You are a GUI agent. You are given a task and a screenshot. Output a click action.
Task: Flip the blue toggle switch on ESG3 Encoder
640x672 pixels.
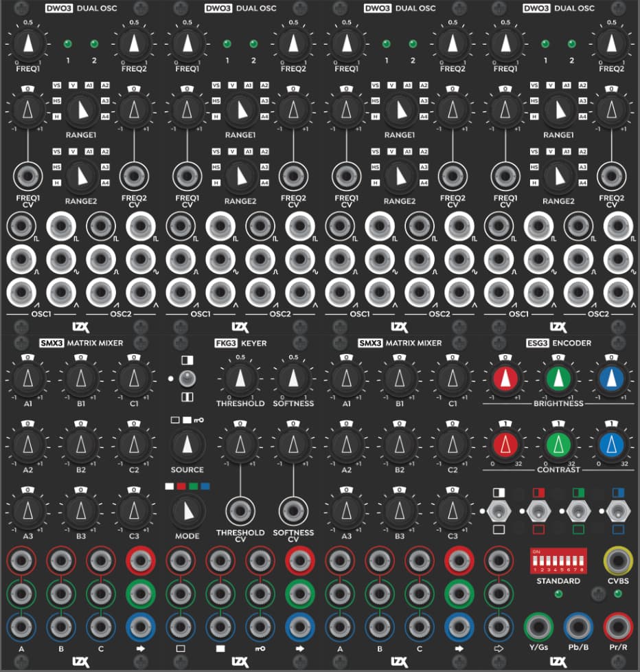(x=618, y=511)
